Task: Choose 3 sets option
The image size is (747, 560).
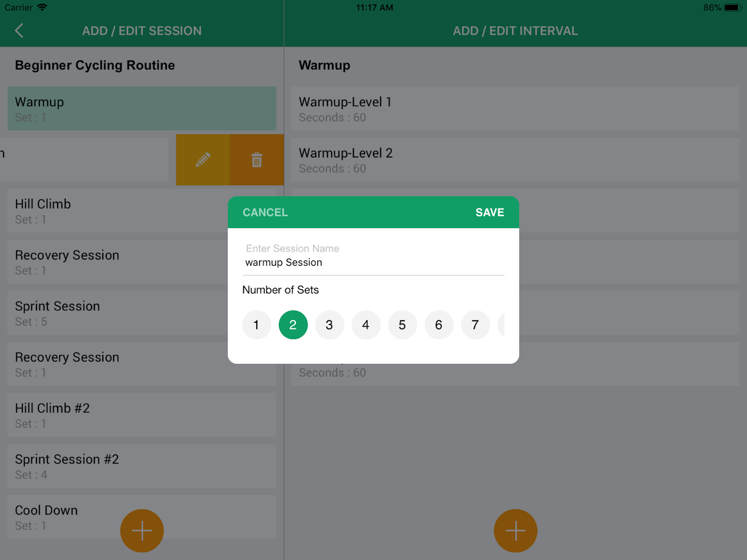Action: tap(329, 325)
